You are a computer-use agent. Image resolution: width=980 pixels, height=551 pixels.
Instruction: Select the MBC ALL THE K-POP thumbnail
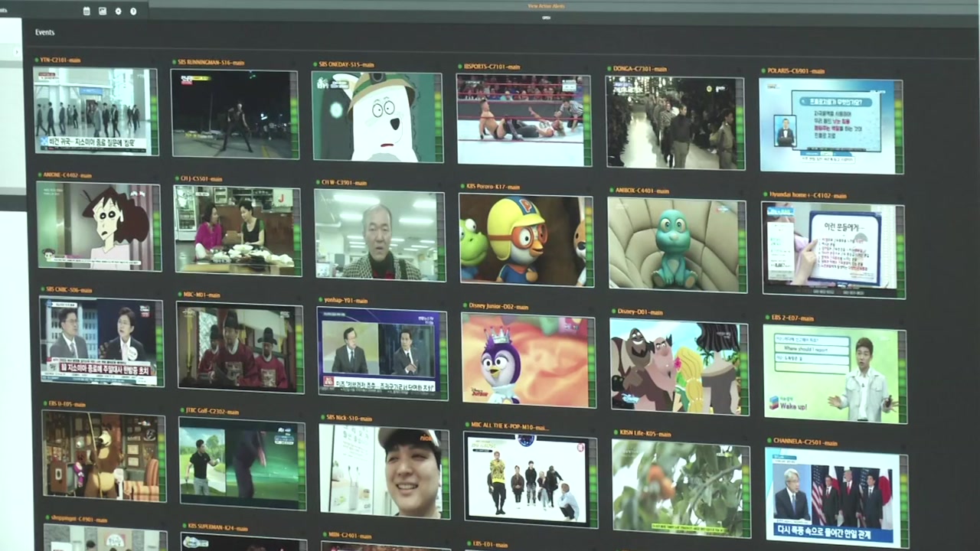527,479
